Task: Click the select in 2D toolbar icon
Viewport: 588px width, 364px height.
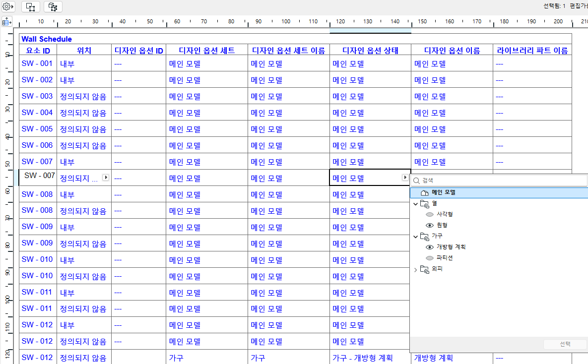Action: point(31,7)
